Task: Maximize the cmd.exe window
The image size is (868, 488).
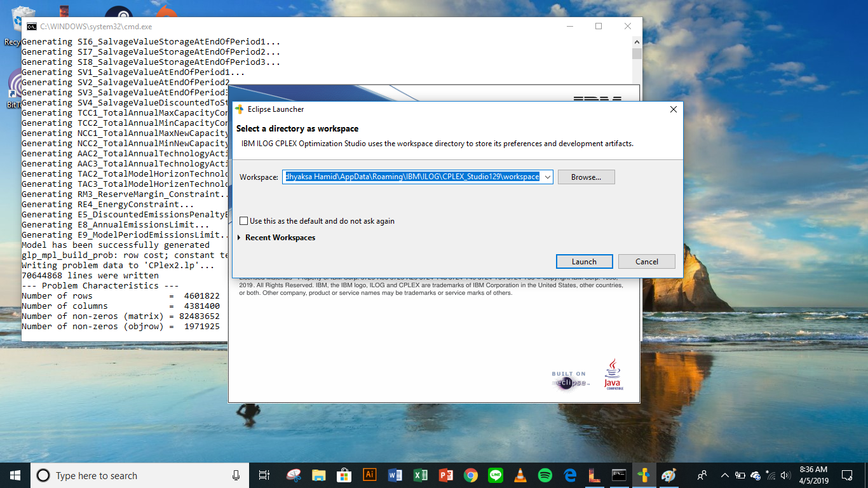Action: 599,27
